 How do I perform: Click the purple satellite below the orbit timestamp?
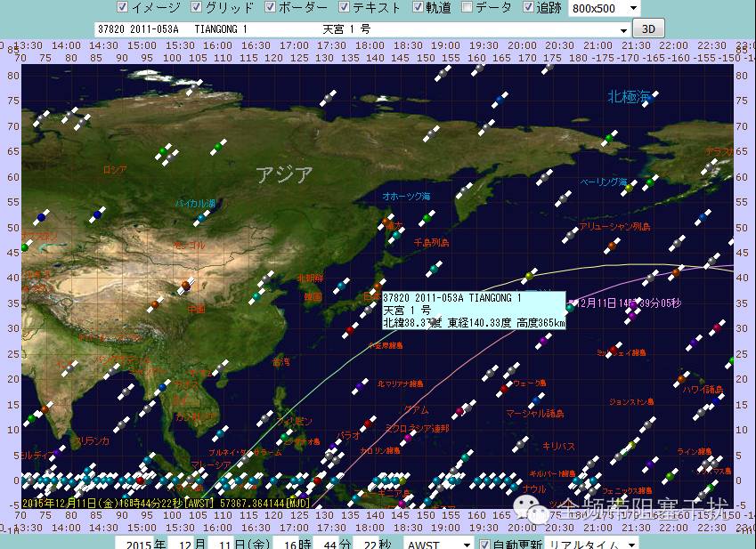click(632, 317)
